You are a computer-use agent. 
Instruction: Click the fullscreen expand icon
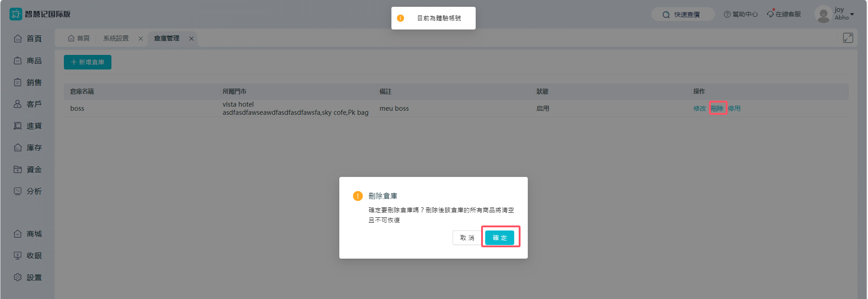(848, 38)
